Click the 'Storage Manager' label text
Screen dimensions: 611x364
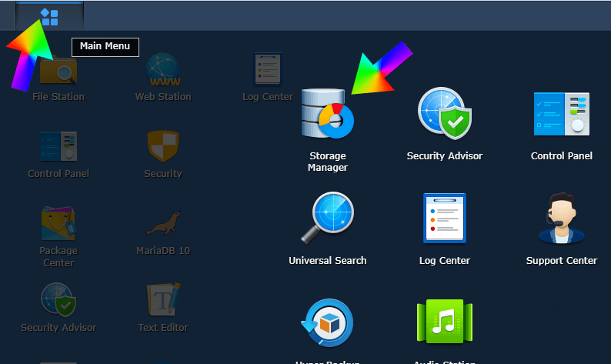(x=328, y=162)
